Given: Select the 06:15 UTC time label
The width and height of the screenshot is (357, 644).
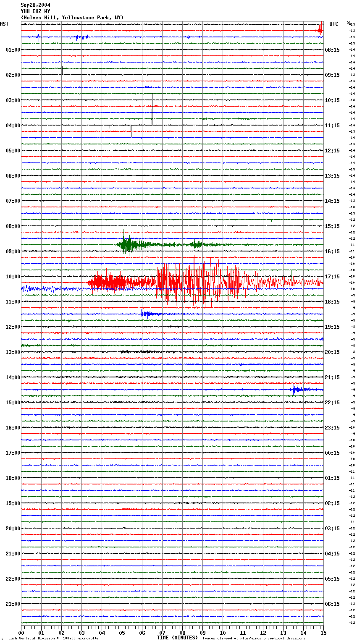Looking at the screenshot, I should [x=332, y=604].
